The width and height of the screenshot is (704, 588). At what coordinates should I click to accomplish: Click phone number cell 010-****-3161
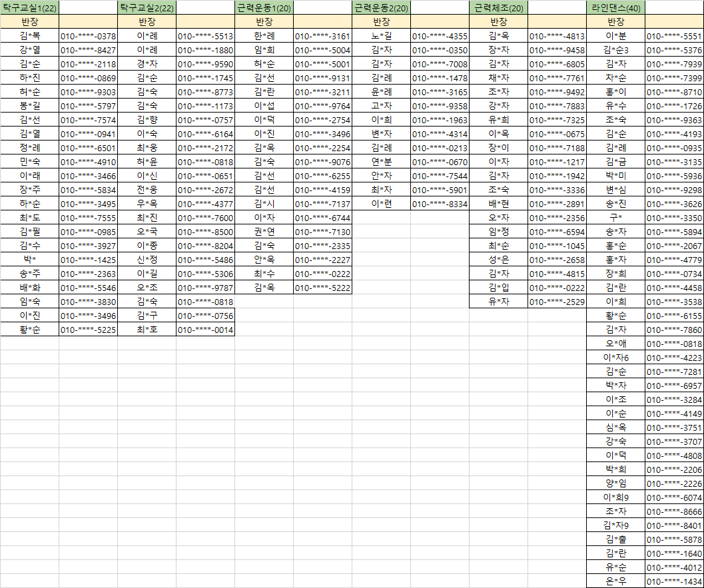tap(322, 36)
